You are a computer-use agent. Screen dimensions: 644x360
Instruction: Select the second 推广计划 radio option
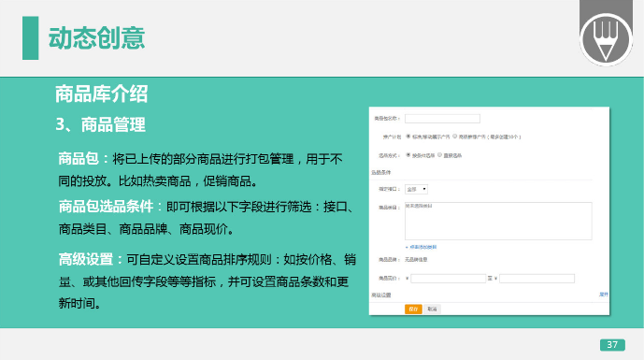[x=454, y=136]
